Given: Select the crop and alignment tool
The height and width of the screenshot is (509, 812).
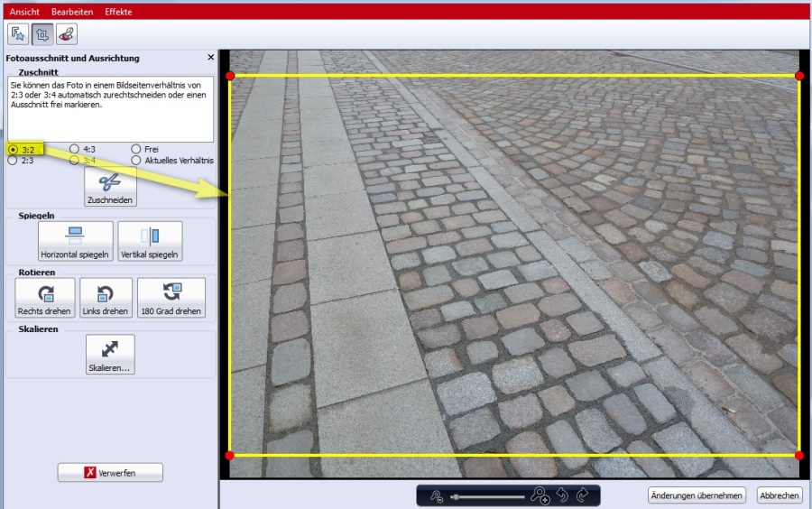Looking at the screenshot, I should pyautogui.click(x=42, y=34).
